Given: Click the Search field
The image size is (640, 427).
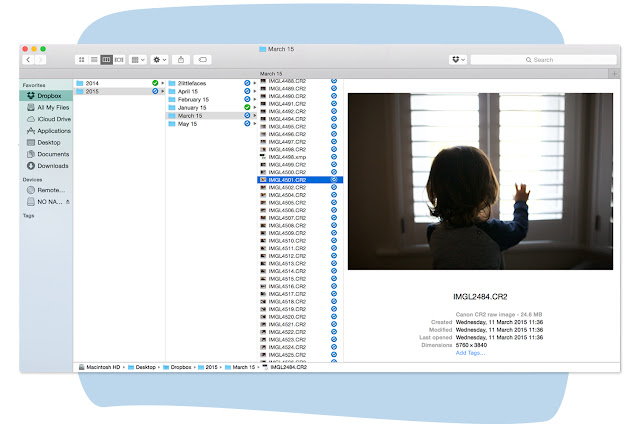Looking at the screenshot, I should [x=543, y=60].
